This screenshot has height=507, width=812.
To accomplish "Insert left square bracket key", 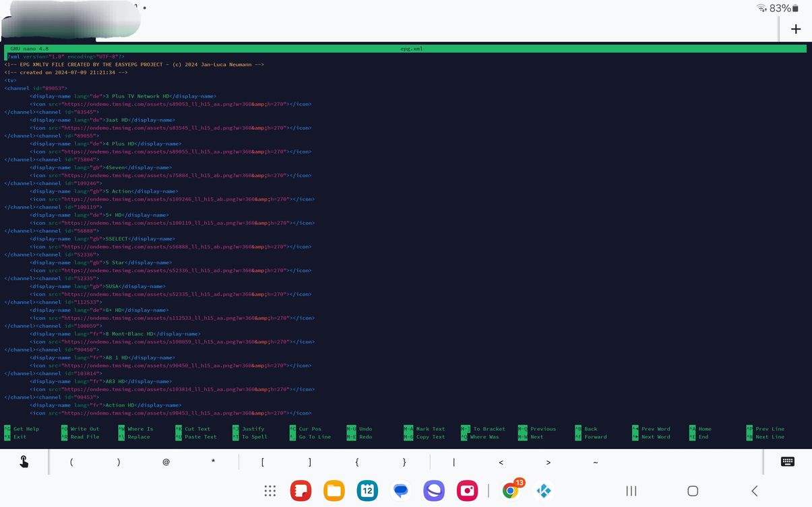I will [x=263, y=463].
